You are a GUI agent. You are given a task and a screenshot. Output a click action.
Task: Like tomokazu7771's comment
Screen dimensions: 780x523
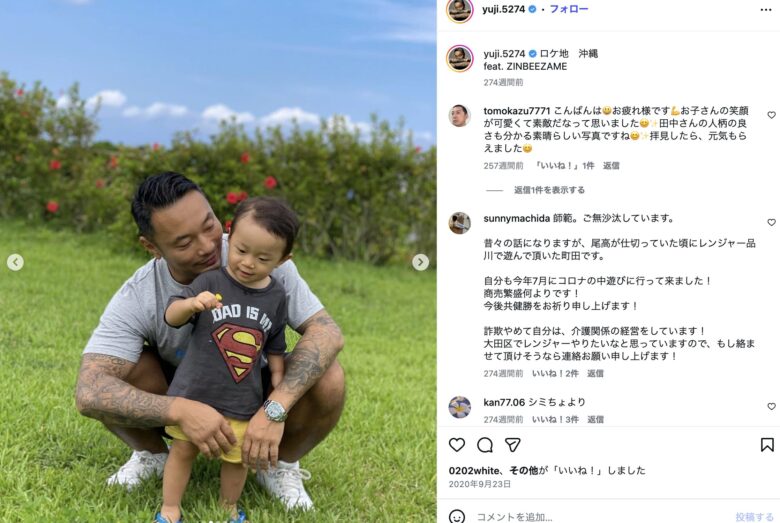771,115
